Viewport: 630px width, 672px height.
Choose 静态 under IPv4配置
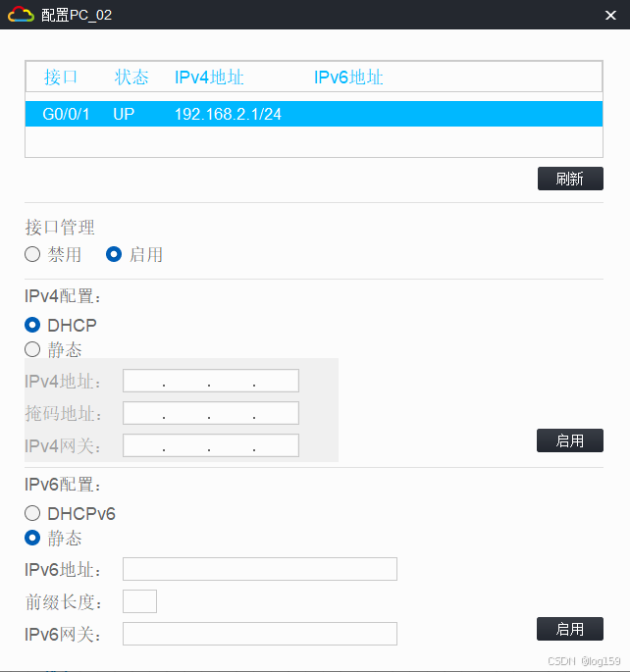[32, 349]
